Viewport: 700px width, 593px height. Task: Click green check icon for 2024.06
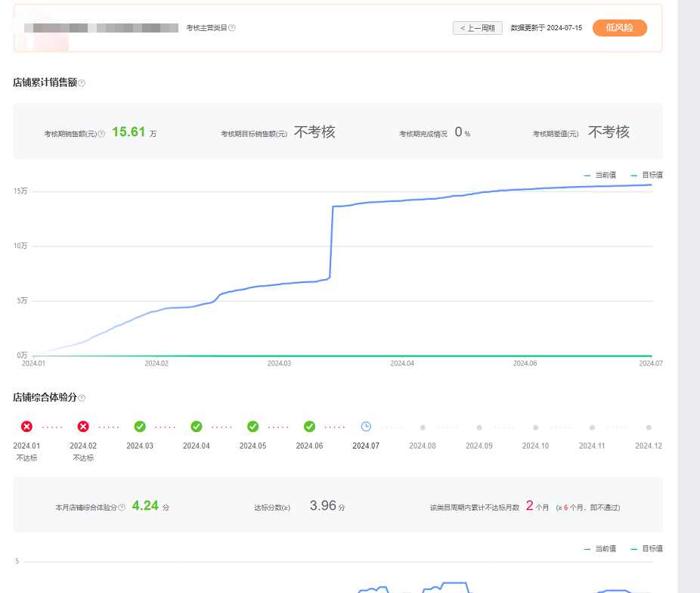pos(309,427)
